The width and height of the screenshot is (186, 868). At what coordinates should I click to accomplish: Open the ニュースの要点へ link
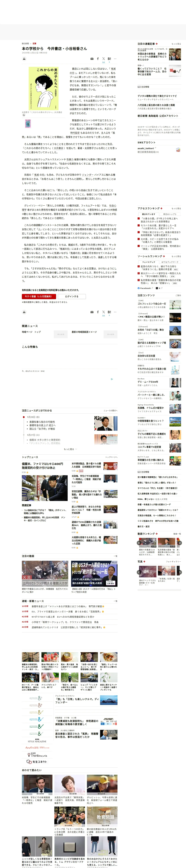110,411
